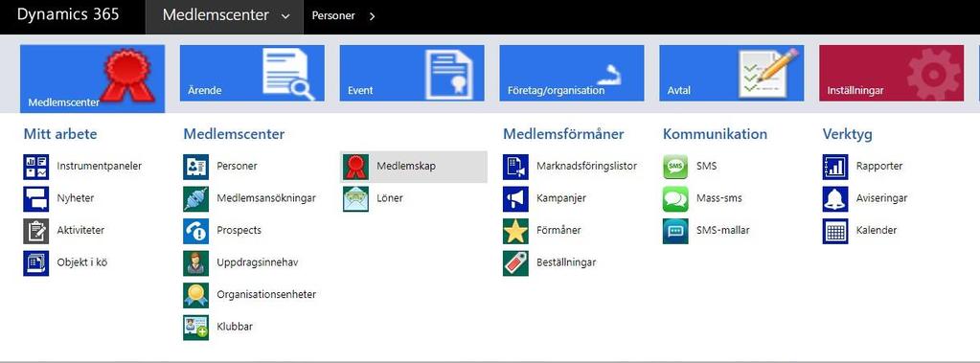980x363 pixels.
Task: Click the Mass-sms speech bubbles icon
Action: 675,198
